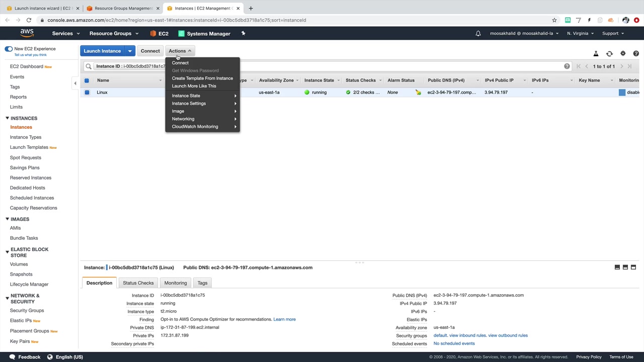
Task: Open the N. Virginia region selector
Action: [580, 34]
